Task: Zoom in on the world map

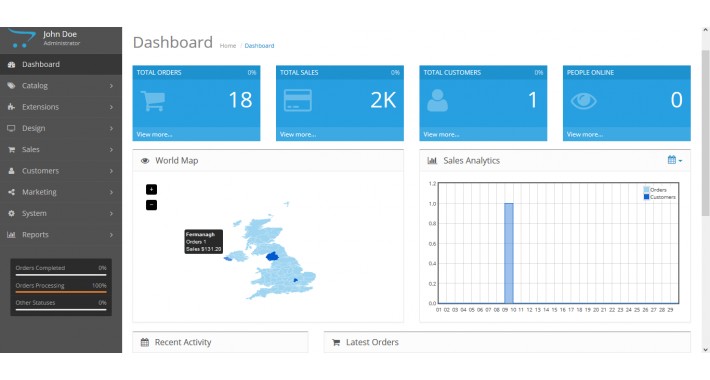Action: pyautogui.click(x=151, y=189)
